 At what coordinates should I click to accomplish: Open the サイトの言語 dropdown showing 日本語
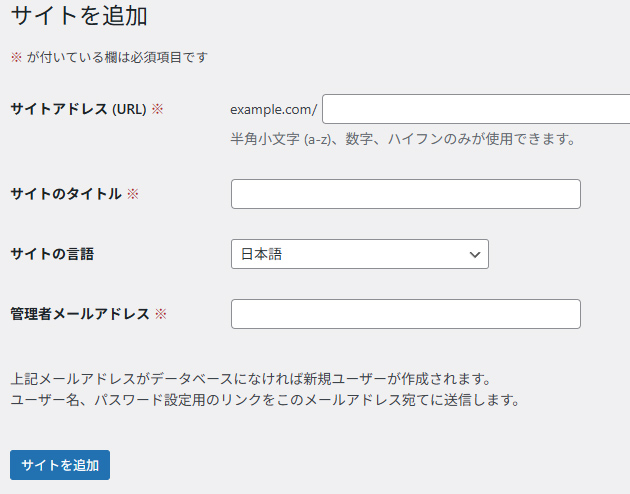(x=359, y=254)
